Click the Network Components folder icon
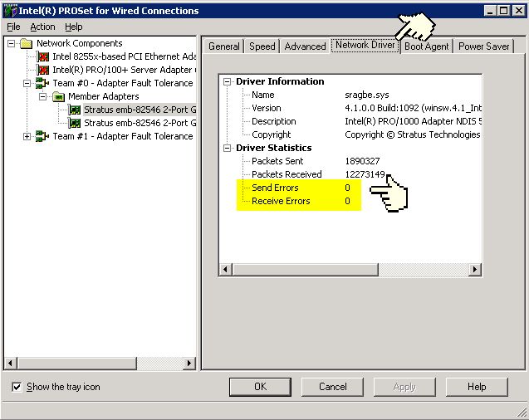 26,43
